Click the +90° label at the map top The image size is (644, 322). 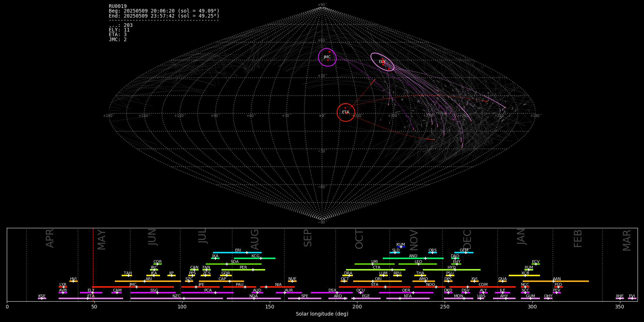point(322,5)
